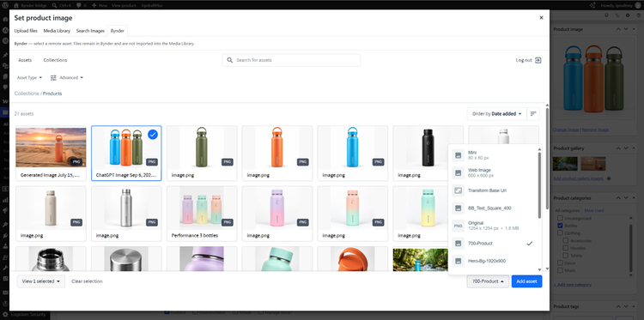Choose the Original PNG 1254 x 1254 option
The height and width of the screenshot is (320, 644).
(x=493, y=226)
